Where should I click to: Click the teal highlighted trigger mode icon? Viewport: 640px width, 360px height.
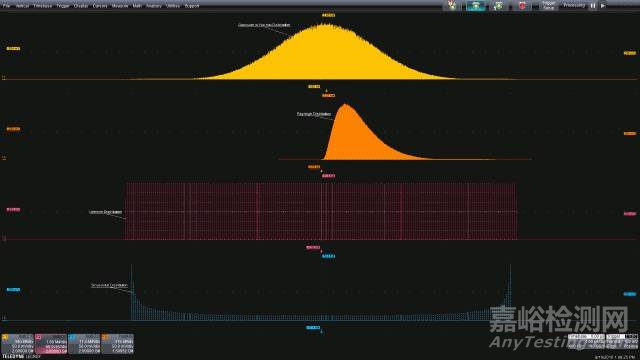[x=476, y=6]
